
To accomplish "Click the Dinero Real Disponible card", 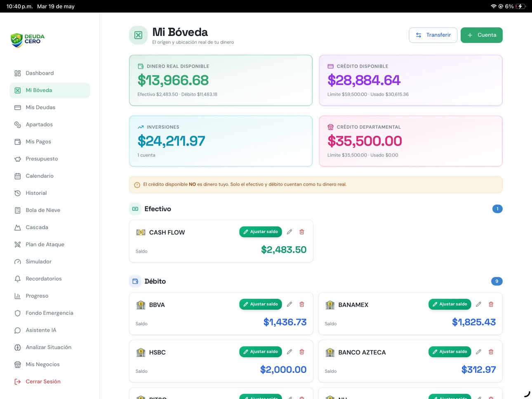I will pos(221,80).
